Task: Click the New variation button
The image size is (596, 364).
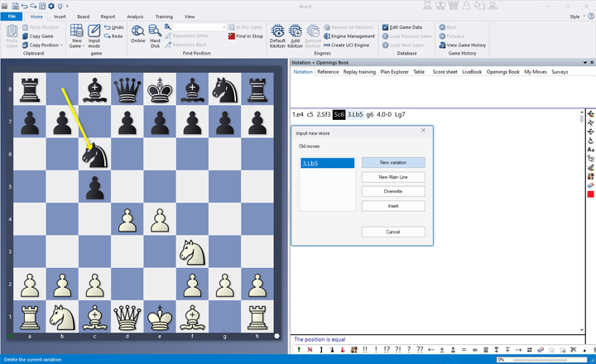Action: click(x=393, y=163)
